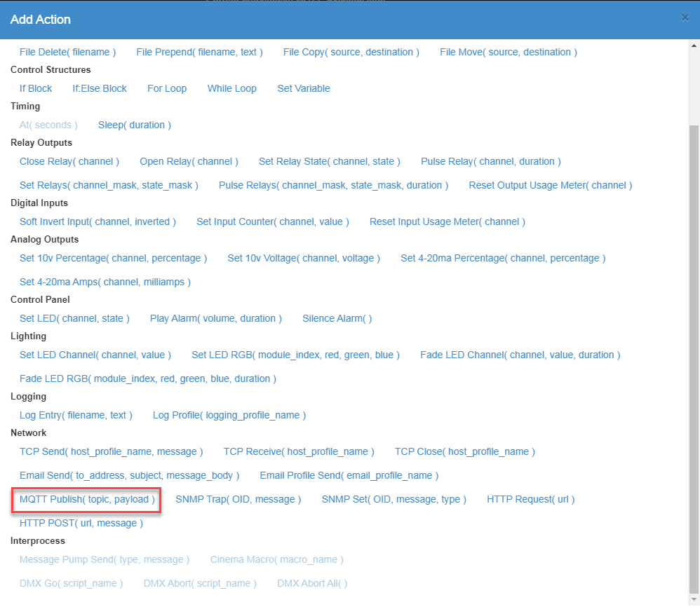Select Log Profile( logging_profile_name )
This screenshot has width=700, height=607.
[x=229, y=415]
